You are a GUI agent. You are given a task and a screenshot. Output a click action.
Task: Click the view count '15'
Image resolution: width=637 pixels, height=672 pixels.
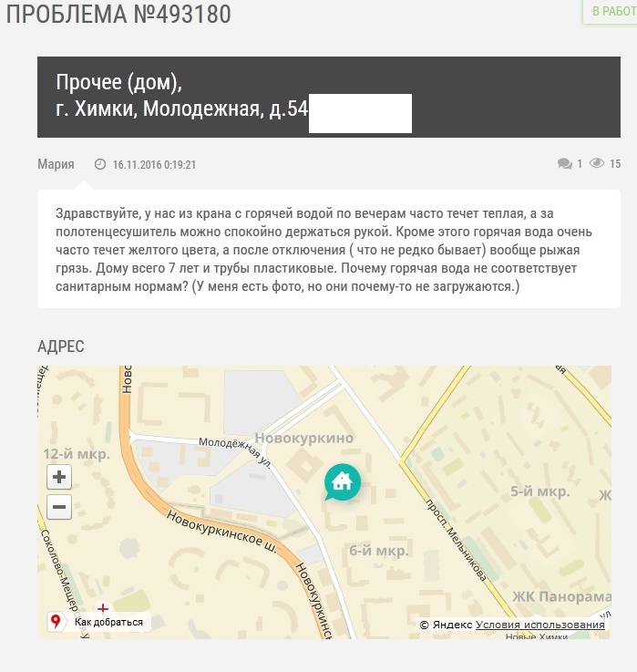[615, 164]
